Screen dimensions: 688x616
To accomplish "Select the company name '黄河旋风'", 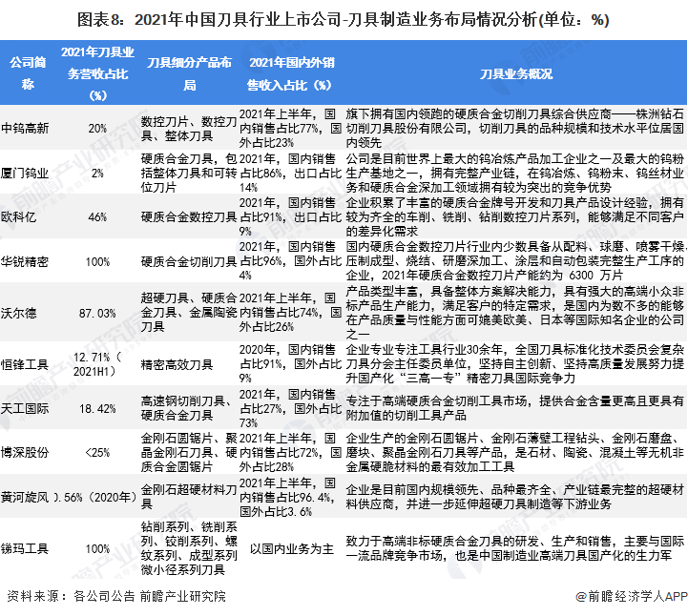I will click(25, 497).
